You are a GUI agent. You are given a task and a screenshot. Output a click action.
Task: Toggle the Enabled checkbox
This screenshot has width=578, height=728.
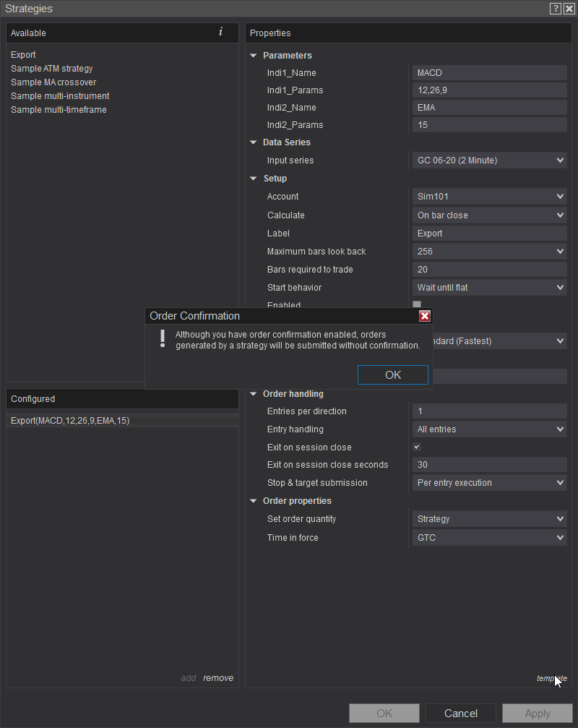[416, 304]
